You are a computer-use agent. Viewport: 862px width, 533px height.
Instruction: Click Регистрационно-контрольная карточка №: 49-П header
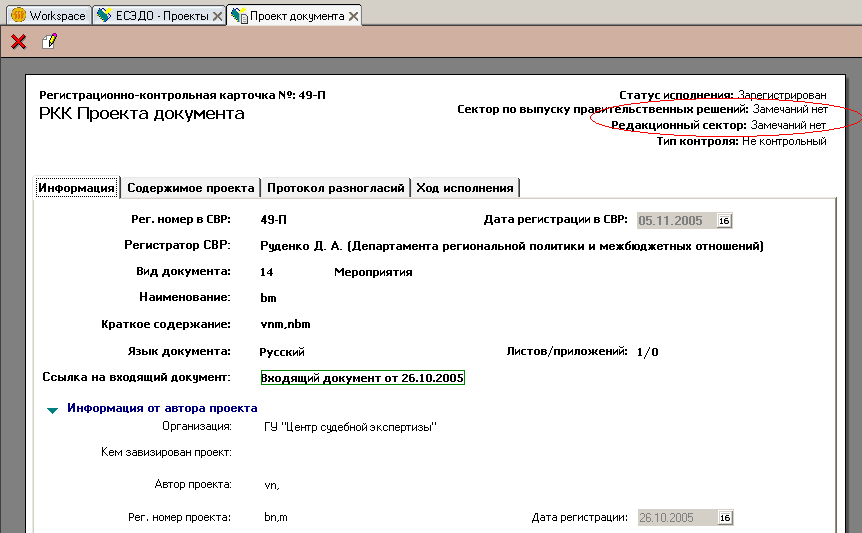point(182,95)
